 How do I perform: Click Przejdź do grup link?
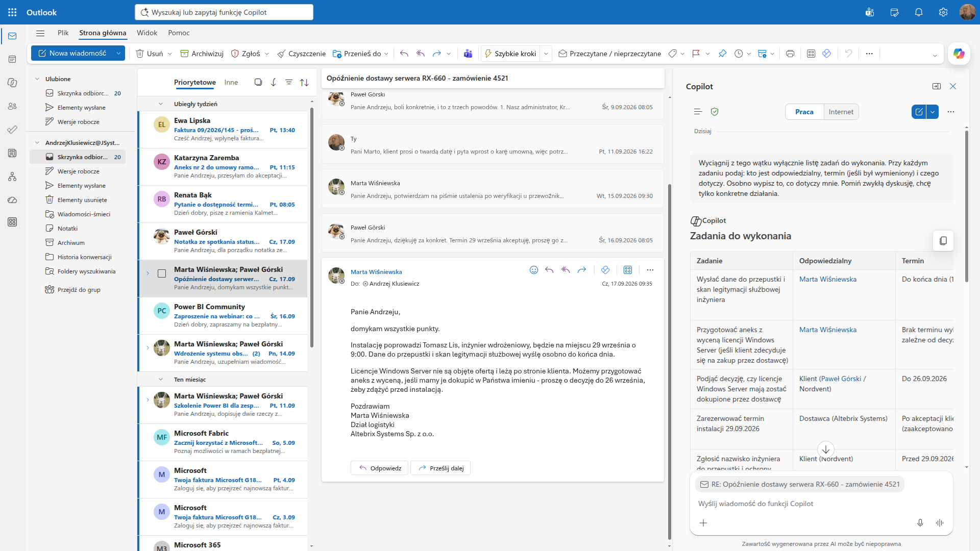click(79, 290)
